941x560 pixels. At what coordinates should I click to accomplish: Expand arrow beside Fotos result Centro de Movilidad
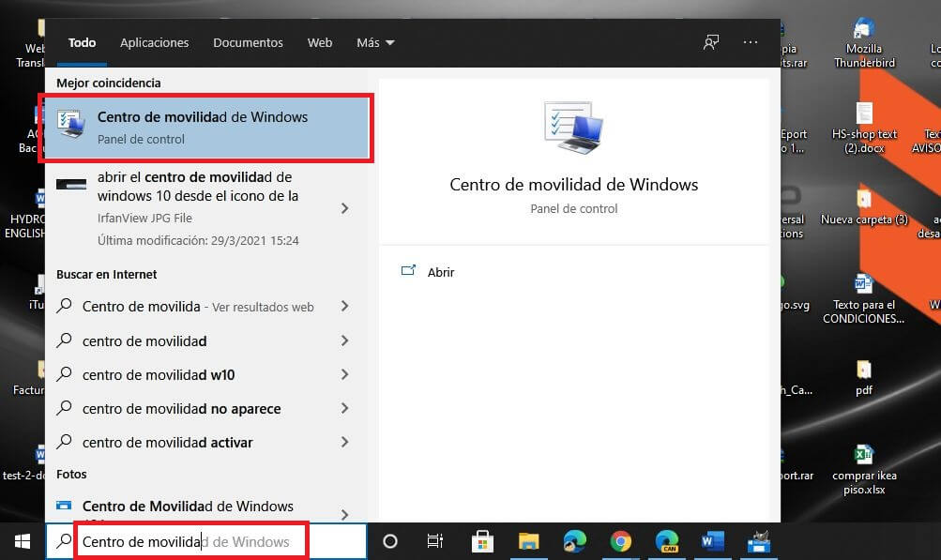(344, 514)
